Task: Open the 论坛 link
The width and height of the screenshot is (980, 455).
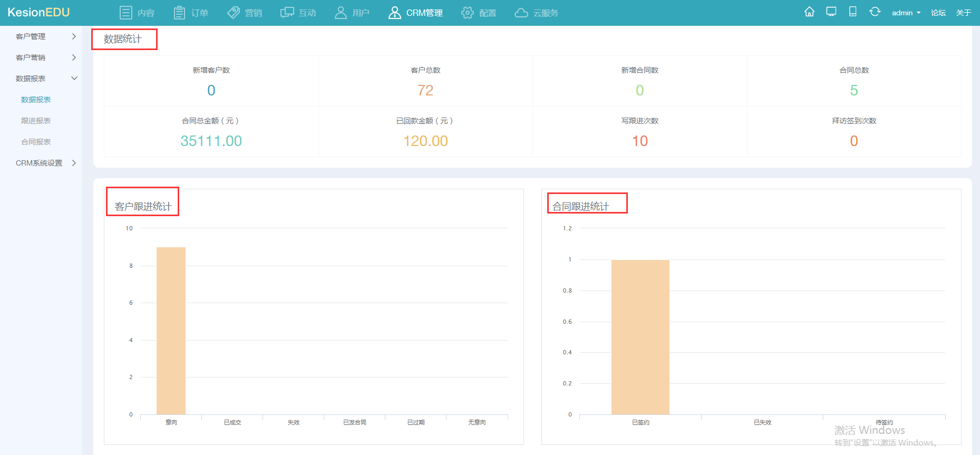Action: pyautogui.click(x=938, y=13)
